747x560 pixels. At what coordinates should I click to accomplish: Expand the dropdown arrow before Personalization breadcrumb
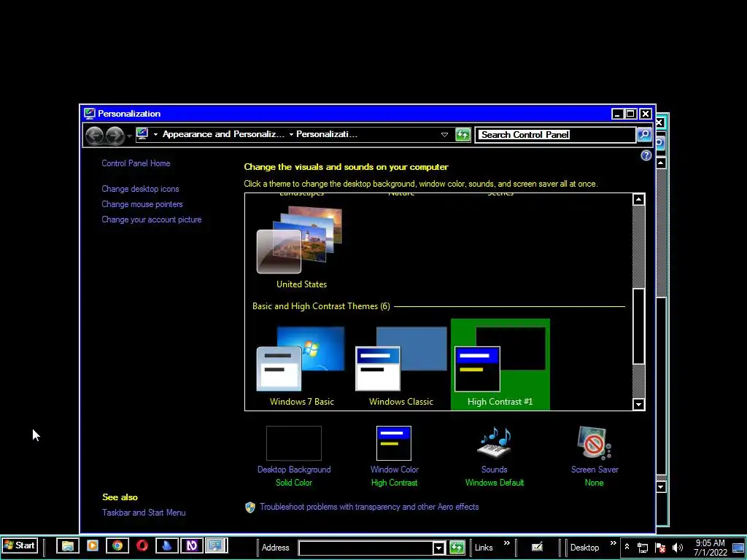(x=291, y=135)
